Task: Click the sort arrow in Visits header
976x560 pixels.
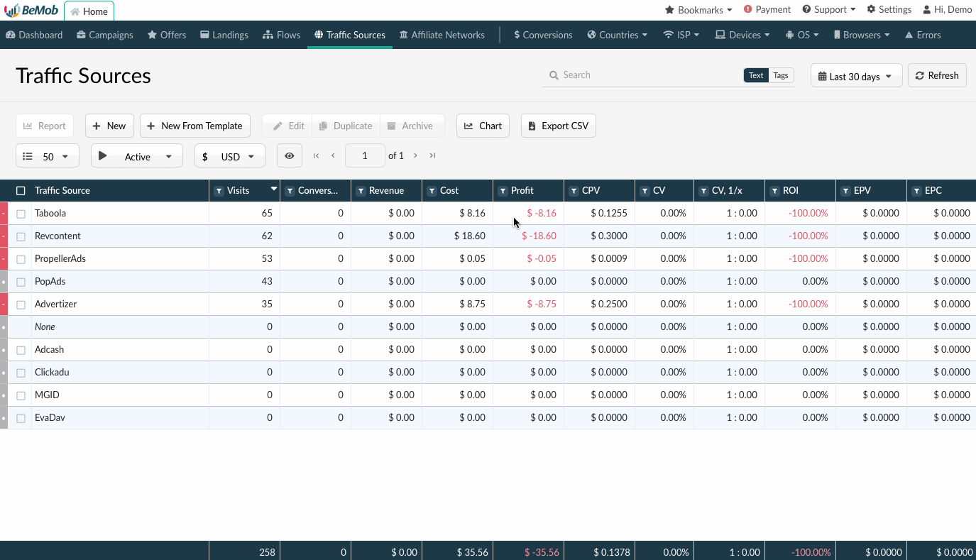Action: [x=274, y=189]
